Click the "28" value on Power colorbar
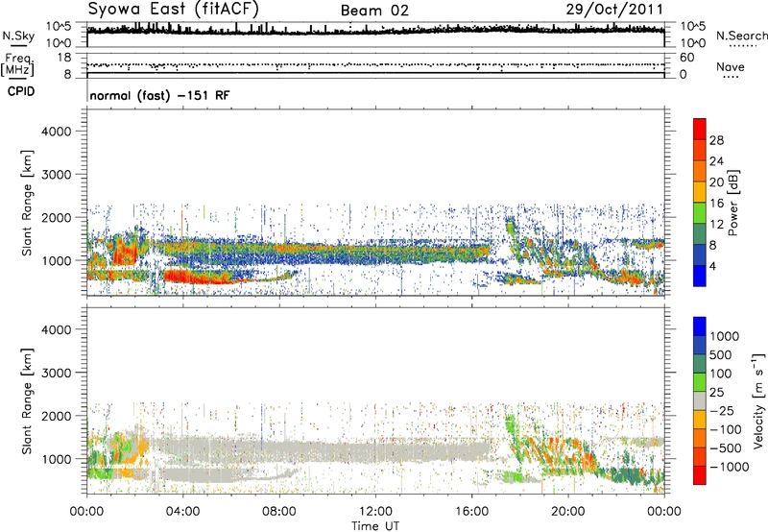768x532 pixels. (716, 140)
